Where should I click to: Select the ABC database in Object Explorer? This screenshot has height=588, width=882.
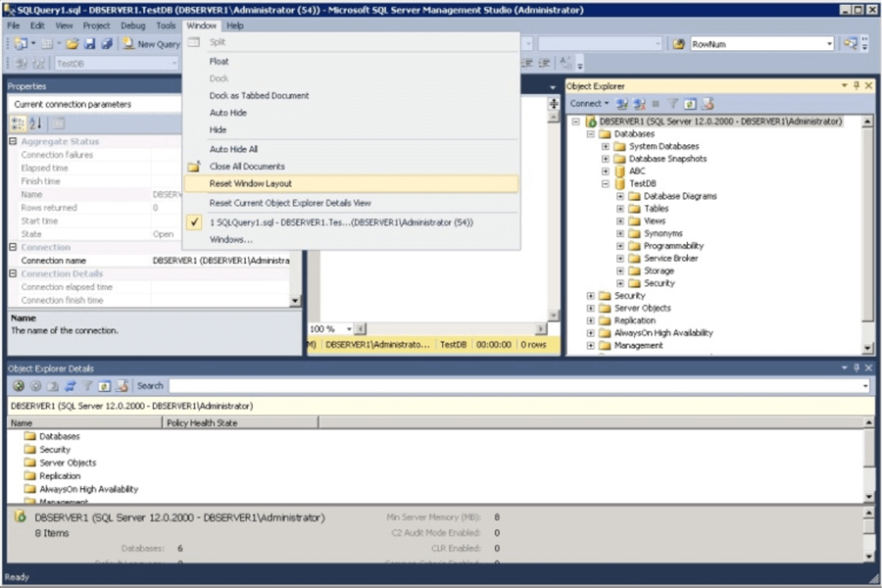pyautogui.click(x=637, y=171)
